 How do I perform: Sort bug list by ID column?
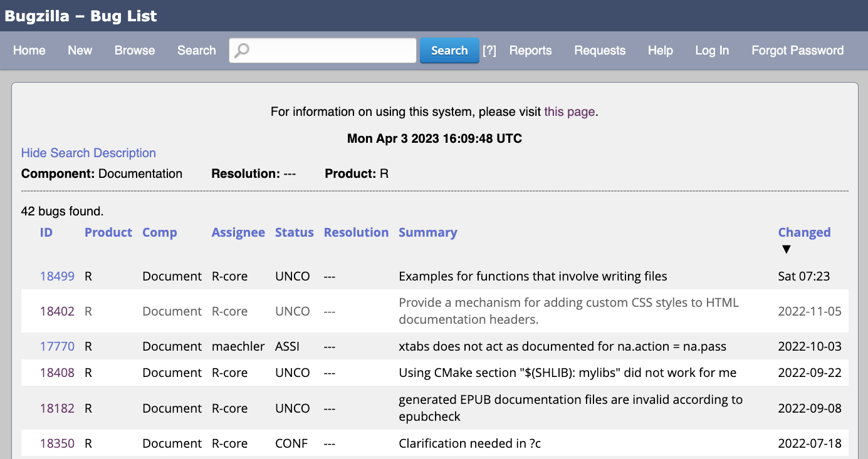click(x=46, y=232)
